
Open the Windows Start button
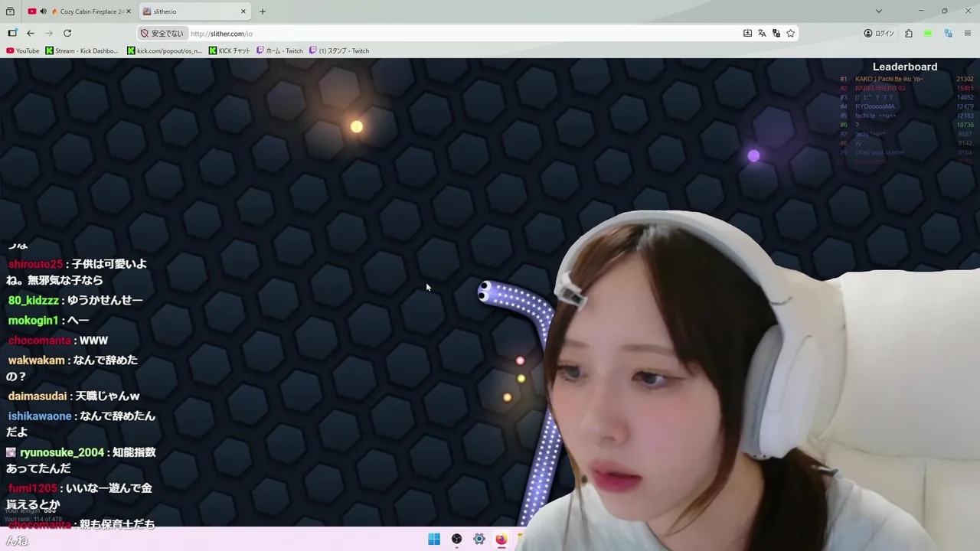pos(434,539)
